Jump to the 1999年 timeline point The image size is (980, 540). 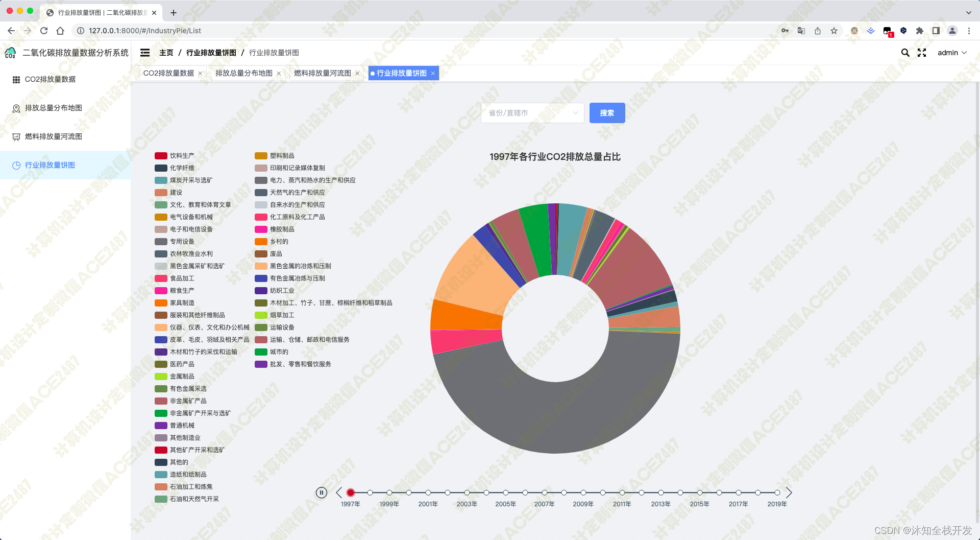tap(389, 492)
